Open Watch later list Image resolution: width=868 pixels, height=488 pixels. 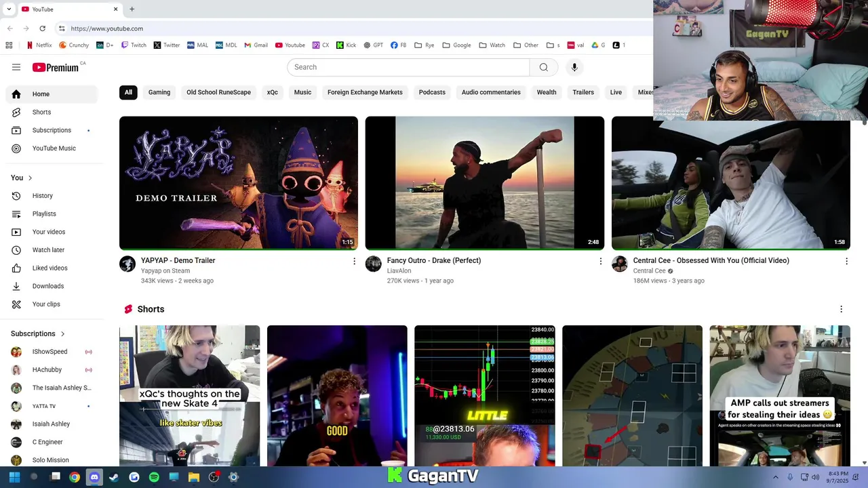coord(52,250)
